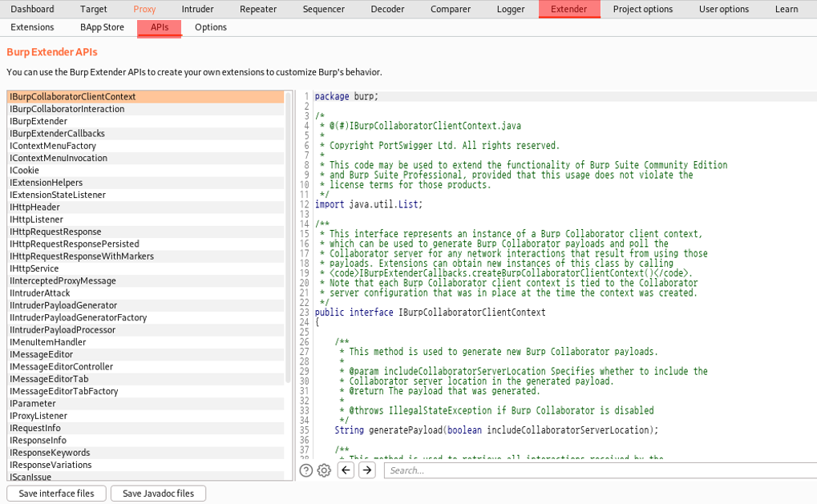Select IHttpRequestResponse in the list
Screen dimensions: 817x504
click(145, 232)
